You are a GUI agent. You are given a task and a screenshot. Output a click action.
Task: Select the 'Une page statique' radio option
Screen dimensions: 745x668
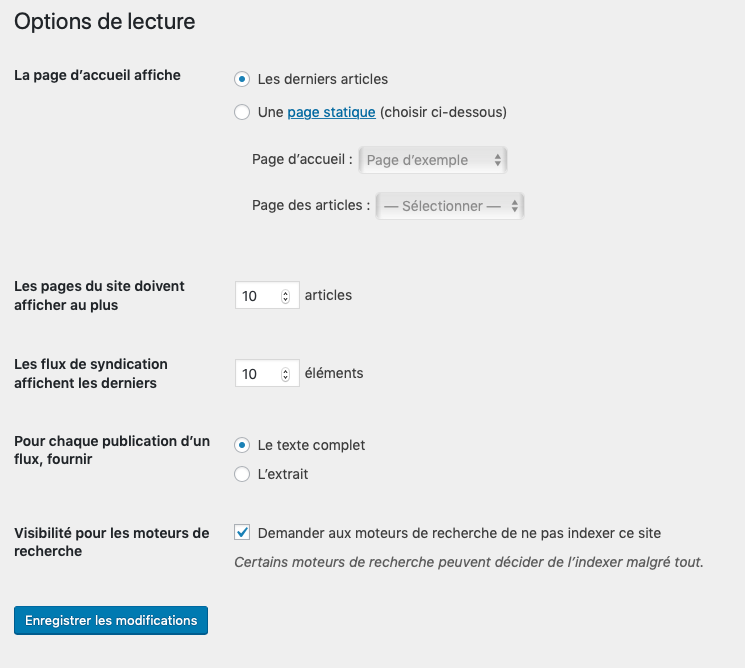(x=242, y=112)
